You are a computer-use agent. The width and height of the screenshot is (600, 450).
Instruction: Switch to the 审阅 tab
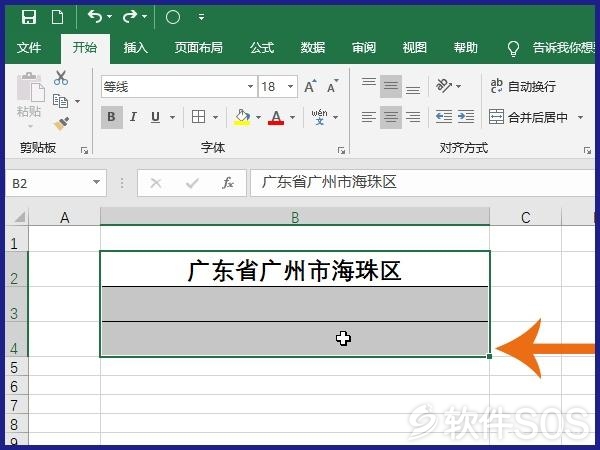click(x=364, y=47)
